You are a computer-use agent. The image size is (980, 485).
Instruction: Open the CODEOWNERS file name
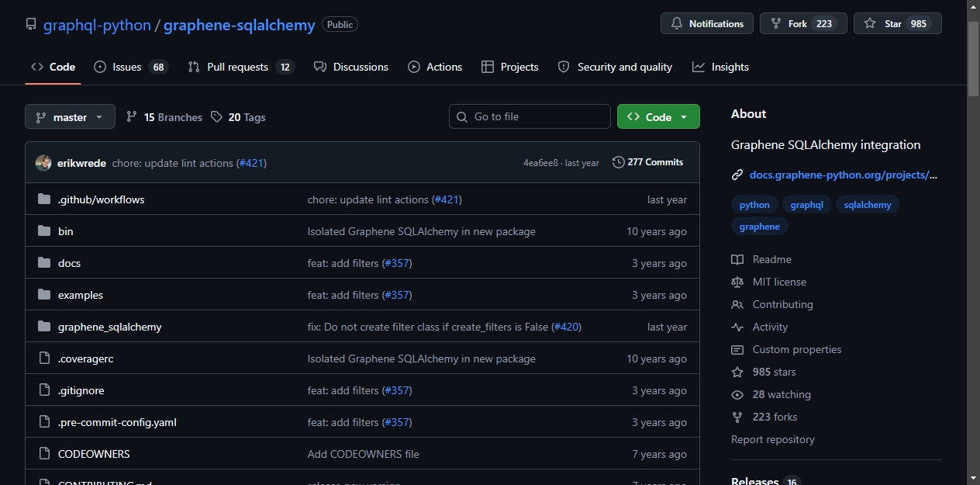click(94, 454)
